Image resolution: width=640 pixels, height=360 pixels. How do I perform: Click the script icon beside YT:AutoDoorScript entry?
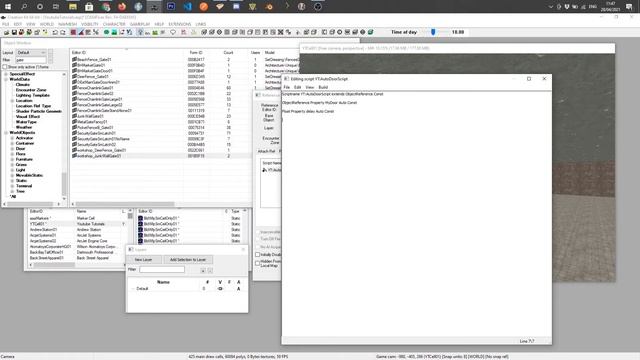[264, 170]
